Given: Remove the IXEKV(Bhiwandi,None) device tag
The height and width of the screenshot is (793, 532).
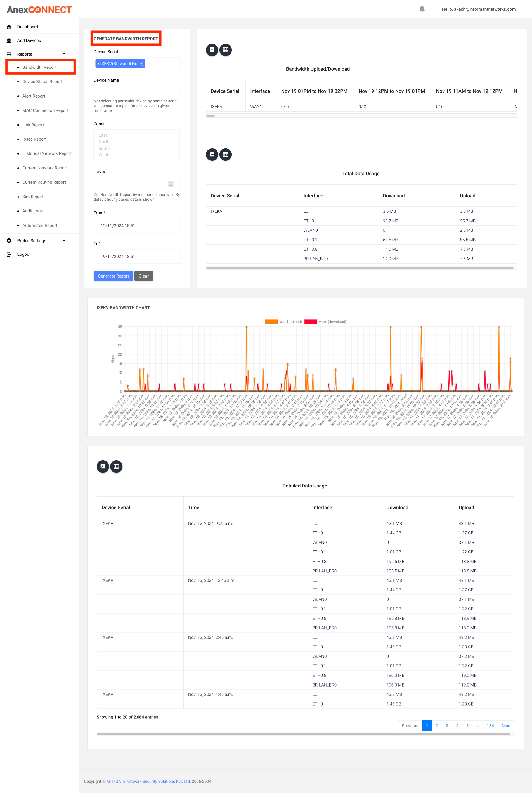Looking at the screenshot, I should point(98,64).
